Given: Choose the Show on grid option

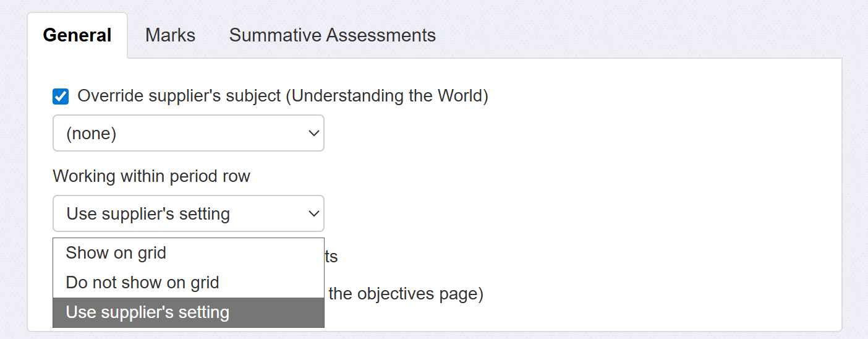Looking at the screenshot, I should point(116,253).
